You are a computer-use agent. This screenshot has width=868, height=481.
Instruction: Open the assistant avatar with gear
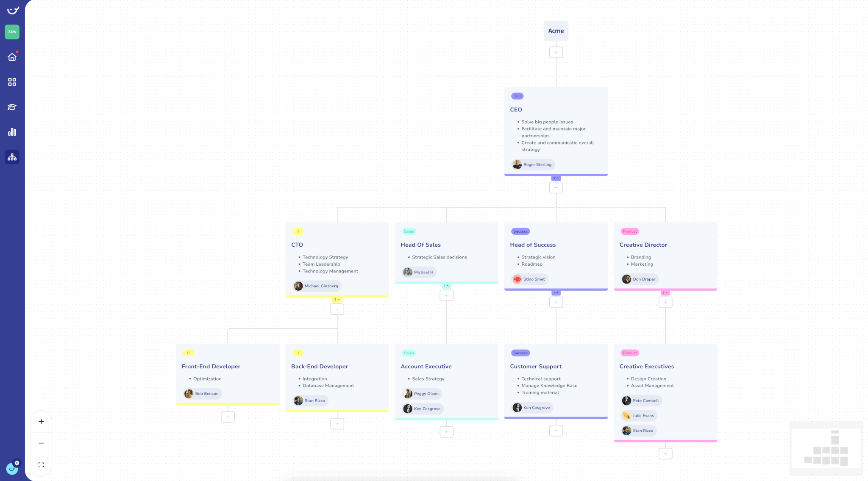[12, 468]
